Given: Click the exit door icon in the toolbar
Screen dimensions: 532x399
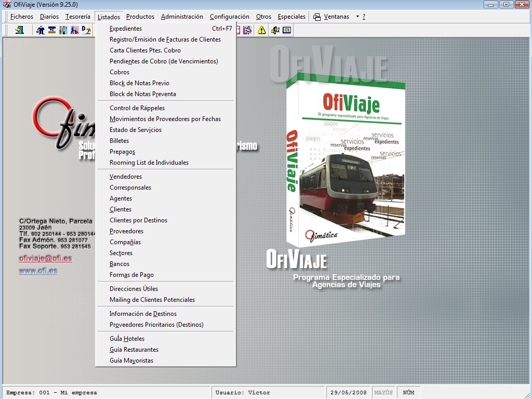Looking at the screenshot, I should (x=20, y=30).
